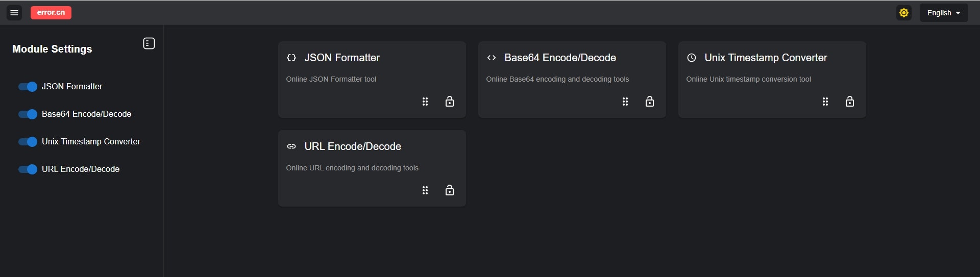Click drag handle on JSON Formatter card
The image size is (980, 277).
click(425, 102)
